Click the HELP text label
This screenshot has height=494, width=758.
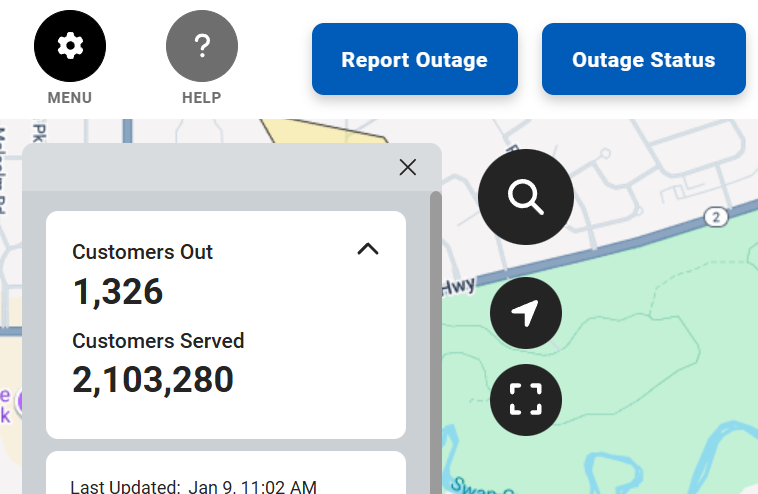point(202,98)
